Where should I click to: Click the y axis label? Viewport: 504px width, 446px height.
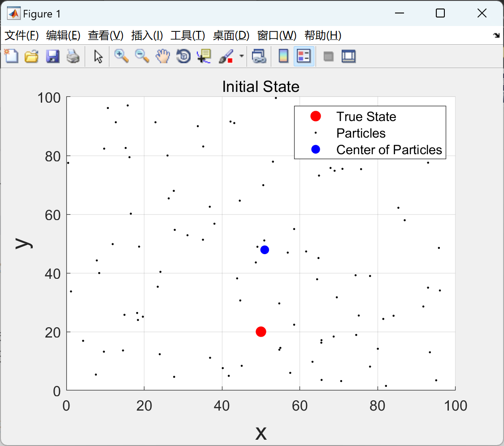pos(24,243)
